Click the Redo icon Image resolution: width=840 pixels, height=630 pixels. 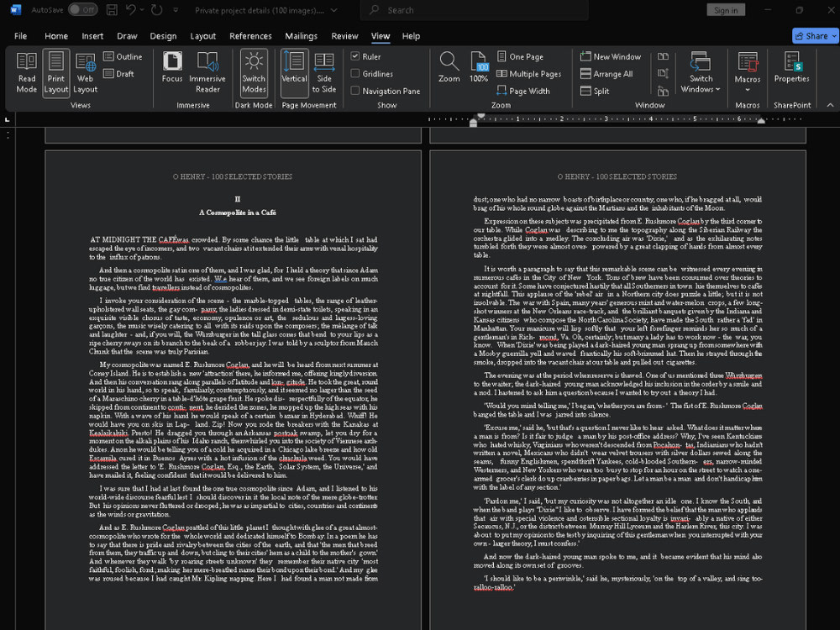click(x=156, y=9)
